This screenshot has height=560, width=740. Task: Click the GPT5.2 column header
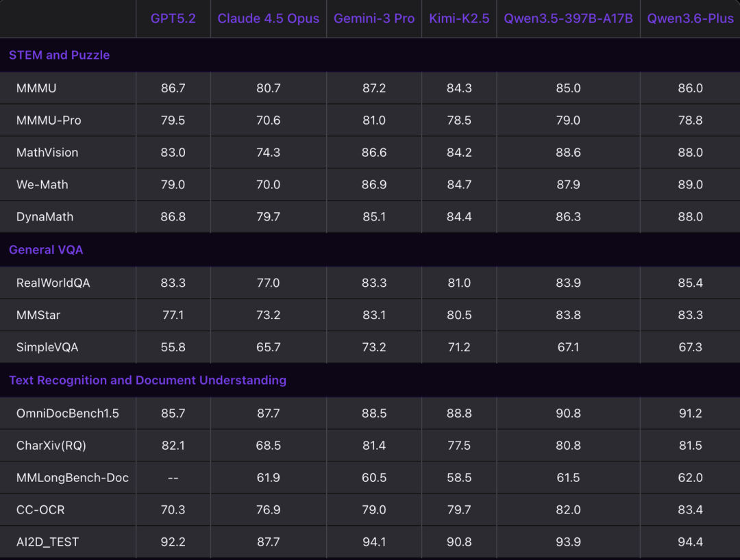click(173, 18)
